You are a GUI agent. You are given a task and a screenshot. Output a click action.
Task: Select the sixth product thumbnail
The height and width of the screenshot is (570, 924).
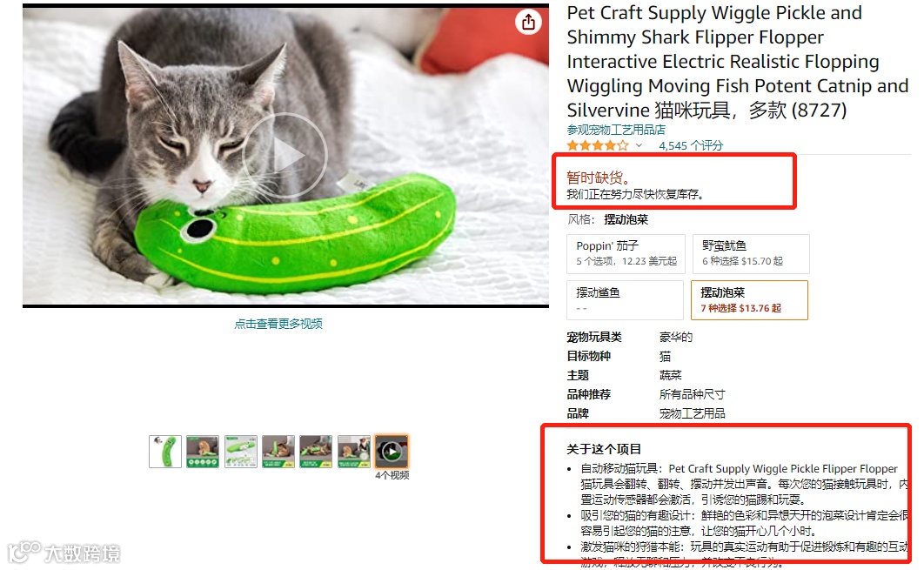click(x=353, y=452)
